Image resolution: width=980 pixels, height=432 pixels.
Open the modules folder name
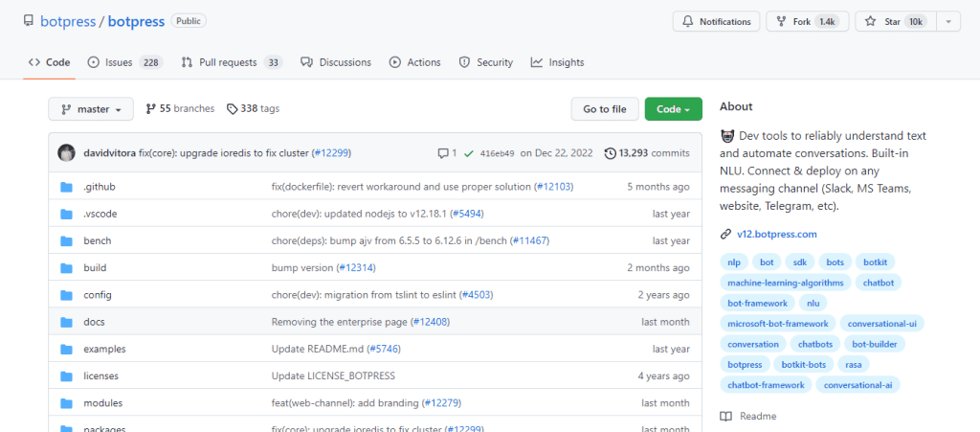click(x=103, y=403)
